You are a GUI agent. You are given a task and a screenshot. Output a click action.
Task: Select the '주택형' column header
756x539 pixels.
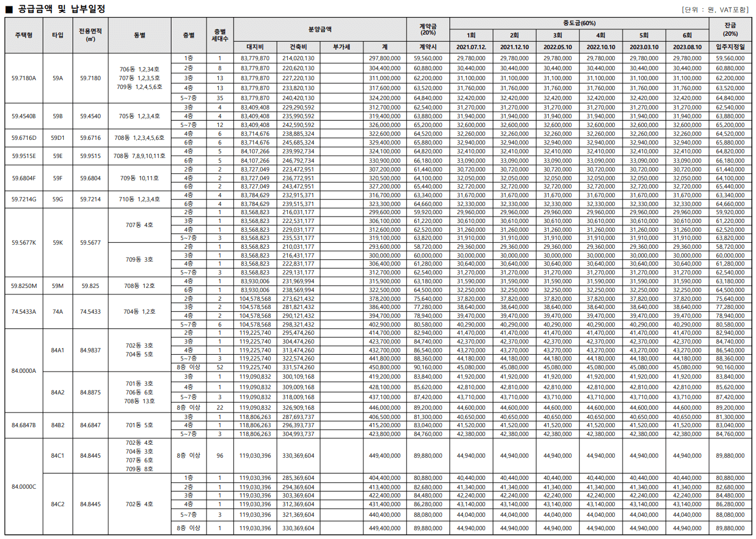tap(24, 35)
